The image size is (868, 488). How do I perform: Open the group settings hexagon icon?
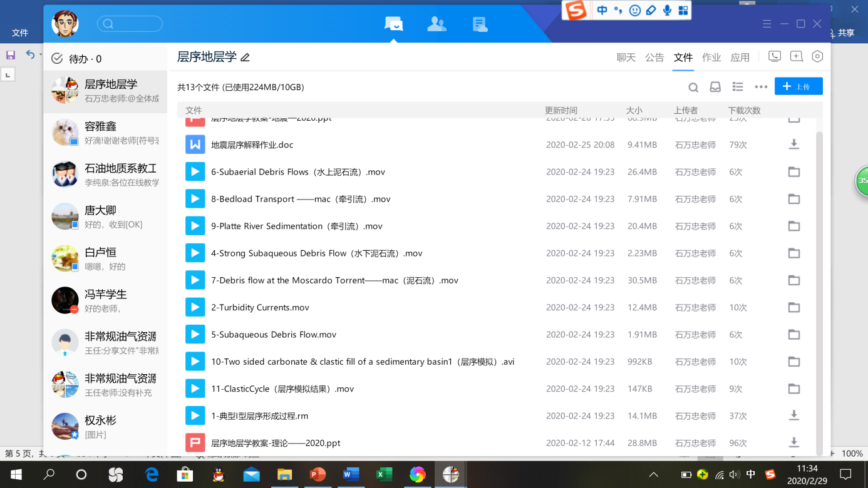coord(817,56)
